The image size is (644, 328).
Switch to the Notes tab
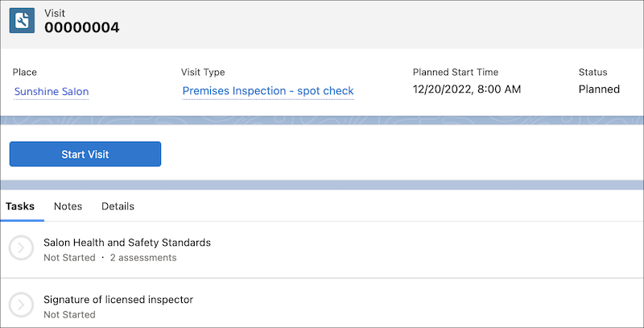coord(68,206)
